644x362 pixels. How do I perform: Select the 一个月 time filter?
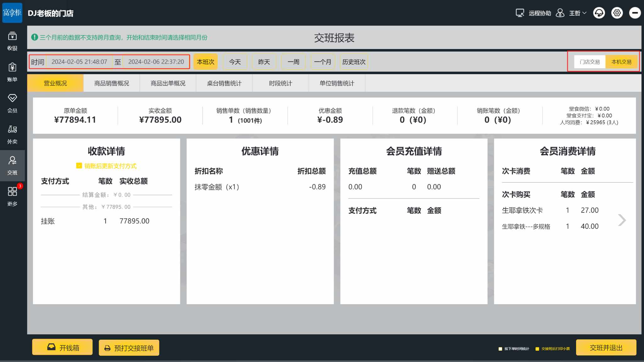[323, 62]
